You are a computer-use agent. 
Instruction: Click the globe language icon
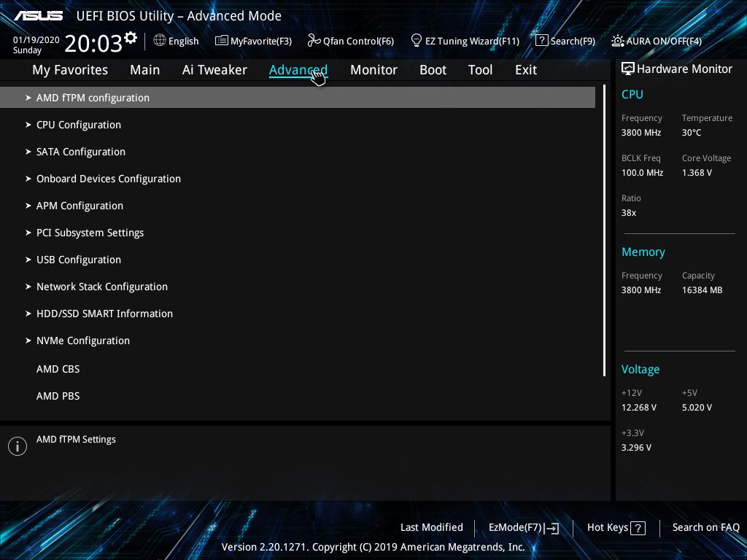coord(160,41)
